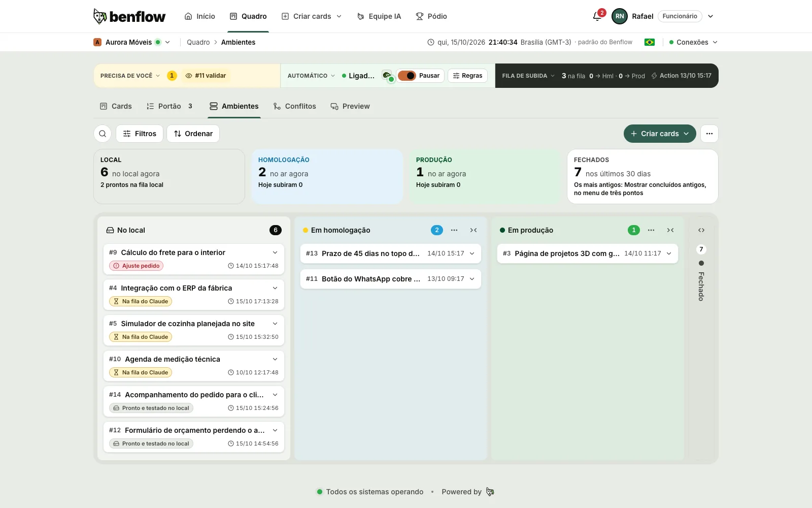
Task: Open the user account chevron menu
Action: 710,16
